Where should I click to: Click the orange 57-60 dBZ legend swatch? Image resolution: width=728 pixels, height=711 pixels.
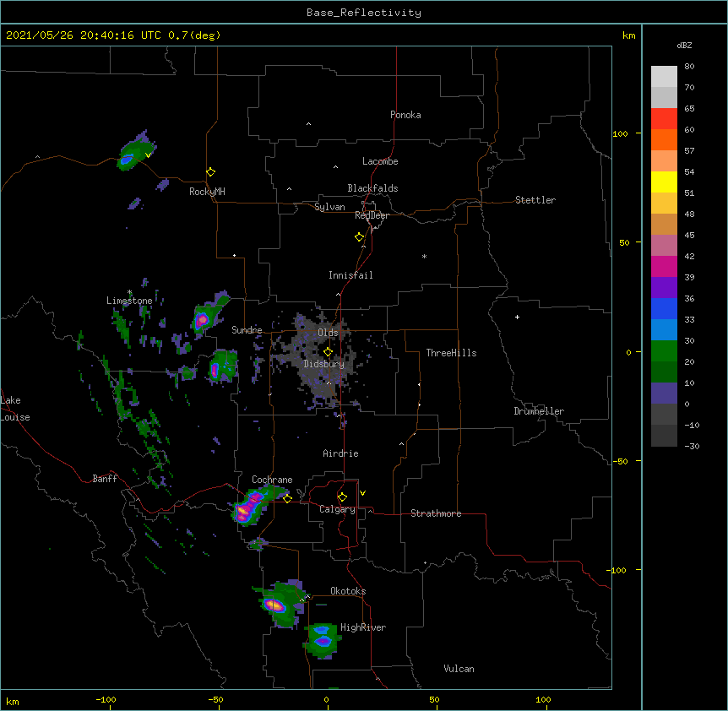(x=664, y=139)
